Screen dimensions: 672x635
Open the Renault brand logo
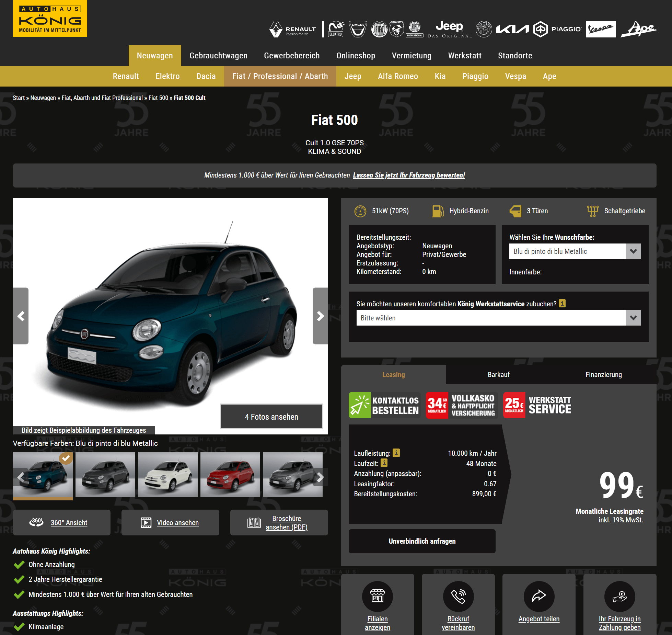point(293,30)
